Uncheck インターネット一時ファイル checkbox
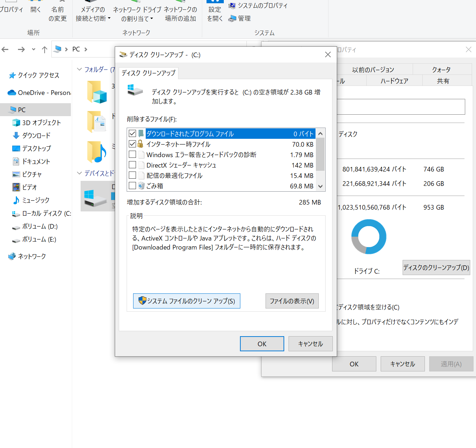Screen dimensions: 476x448 coord(132,144)
